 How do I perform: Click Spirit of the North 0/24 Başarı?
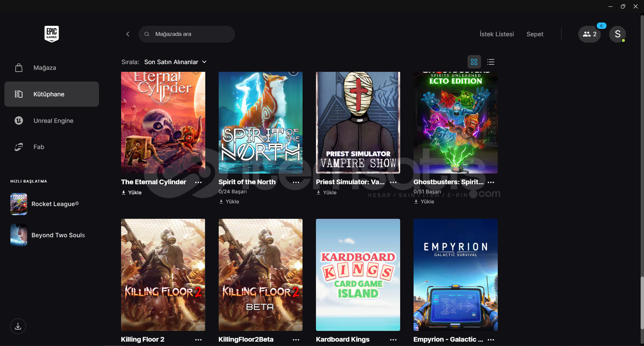(x=233, y=192)
